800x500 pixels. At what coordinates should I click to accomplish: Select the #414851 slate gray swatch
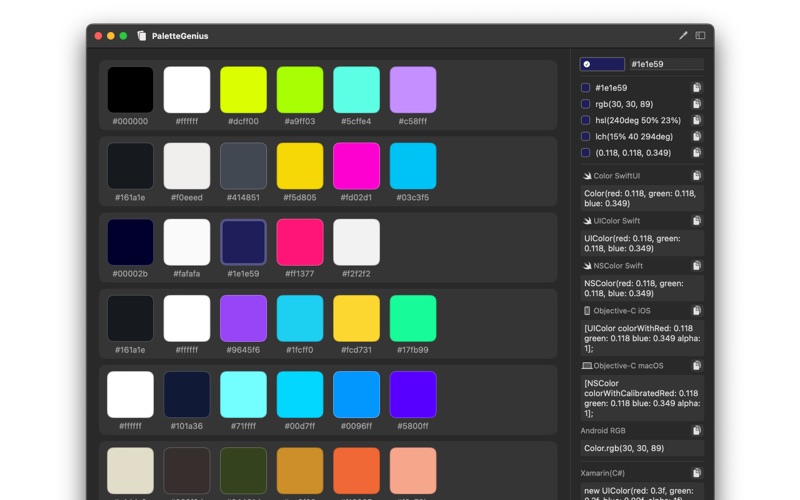pos(243,166)
